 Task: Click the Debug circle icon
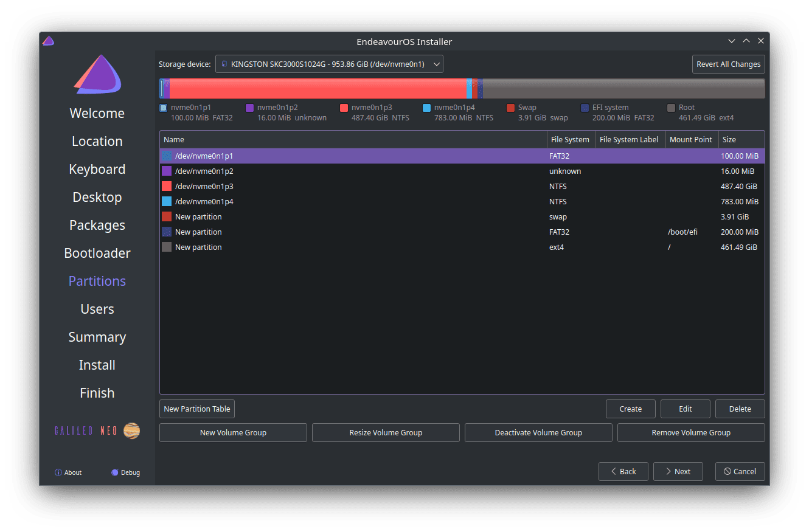[x=114, y=472]
